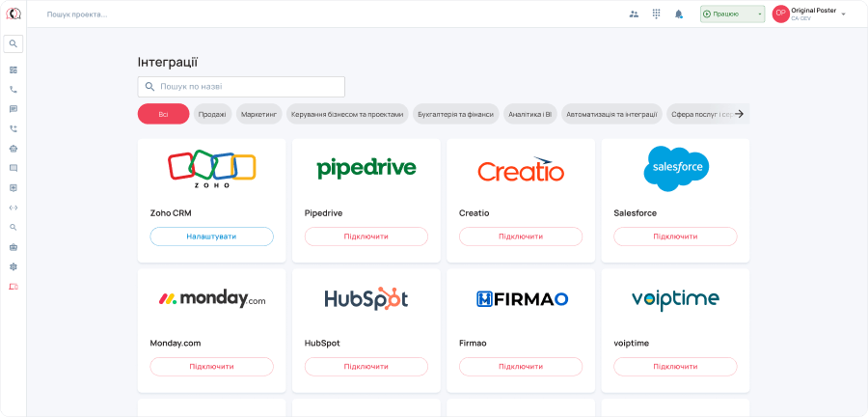Select the Бухгалтерія та фінанси filter
The width and height of the screenshot is (868, 417).
(x=456, y=114)
